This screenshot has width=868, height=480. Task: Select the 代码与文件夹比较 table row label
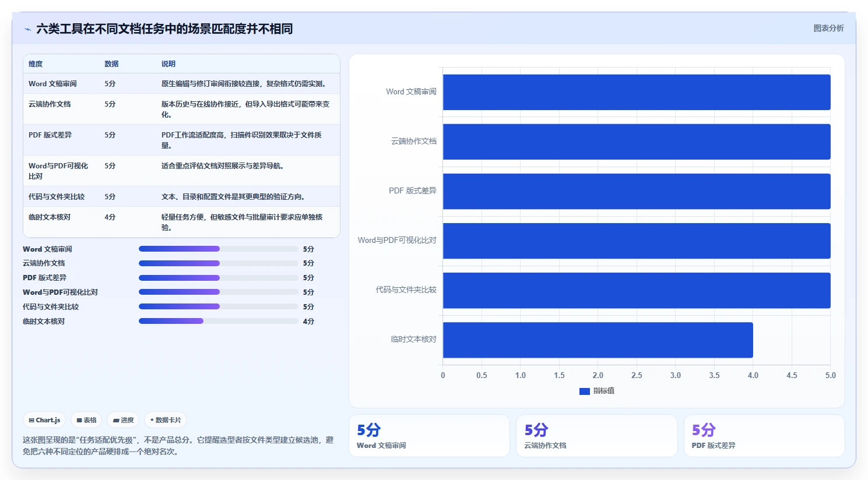point(57,197)
